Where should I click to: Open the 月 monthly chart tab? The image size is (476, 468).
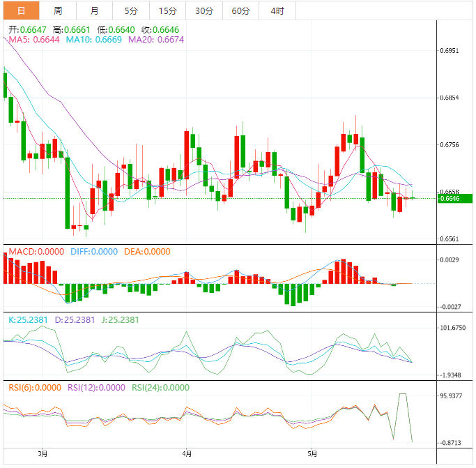(x=94, y=10)
